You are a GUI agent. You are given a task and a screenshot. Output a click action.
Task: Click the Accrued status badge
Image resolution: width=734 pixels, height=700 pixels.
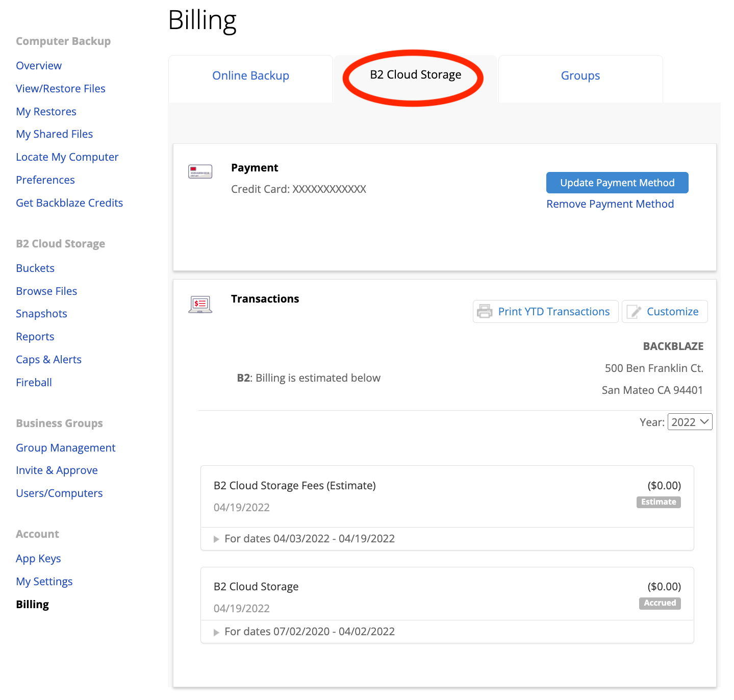660,603
